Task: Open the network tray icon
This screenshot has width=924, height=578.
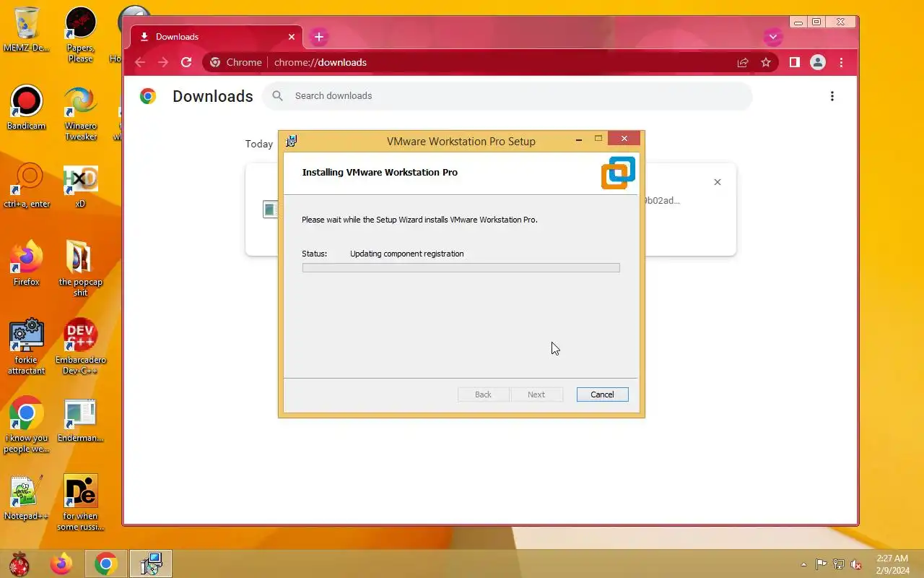Action: click(x=839, y=564)
